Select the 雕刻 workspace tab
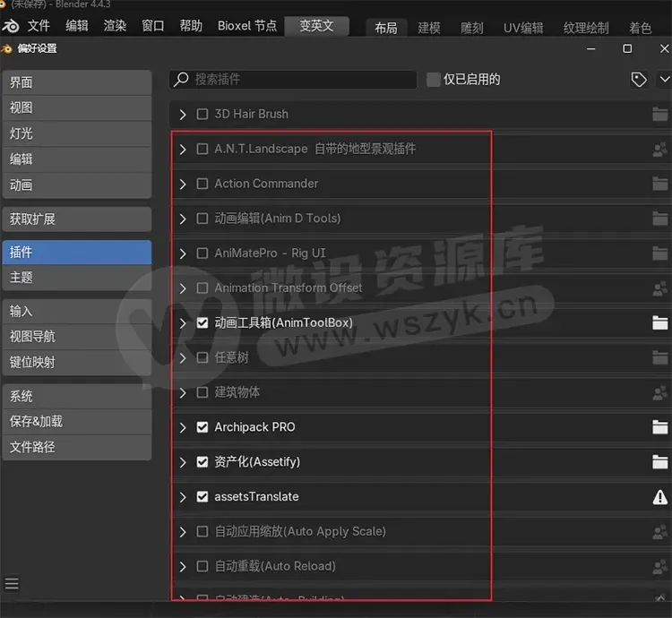Viewport: 672px width, 618px height. [471, 29]
